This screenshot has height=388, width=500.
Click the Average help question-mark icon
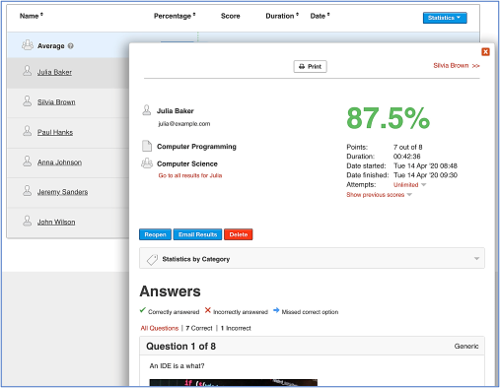click(x=70, y=46)
